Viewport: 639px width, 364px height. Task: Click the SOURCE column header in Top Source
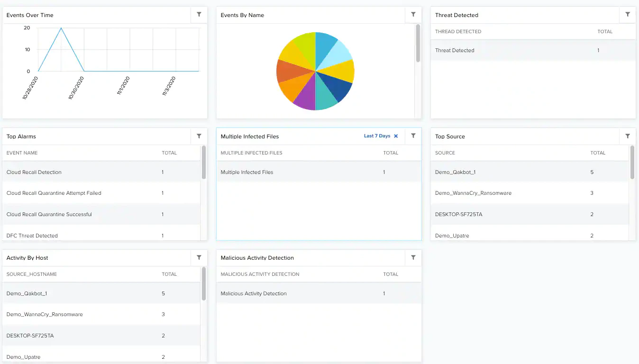445,153
